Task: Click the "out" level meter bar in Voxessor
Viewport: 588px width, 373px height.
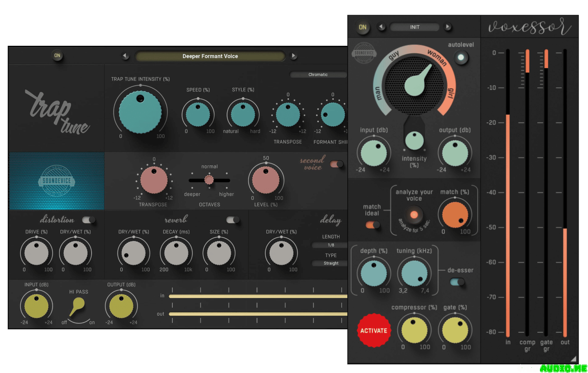Action: pos(565,193)
